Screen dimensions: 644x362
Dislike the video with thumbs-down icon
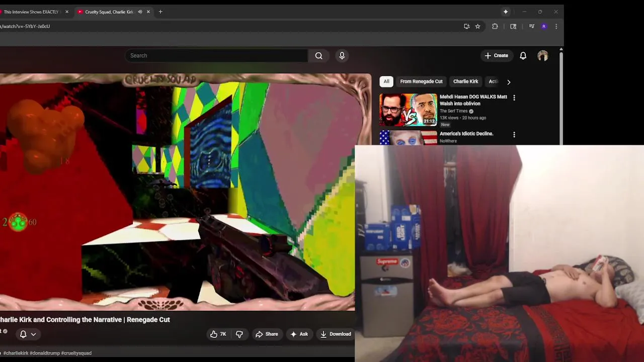(x=239, y=334)
